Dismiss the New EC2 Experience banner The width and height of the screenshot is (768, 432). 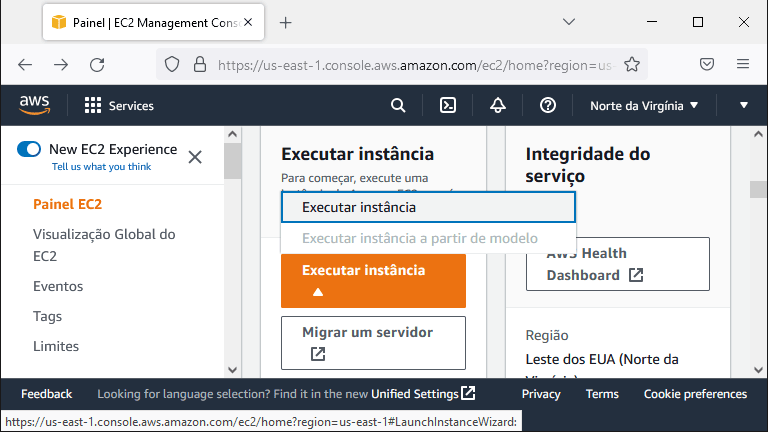point(195,157)
